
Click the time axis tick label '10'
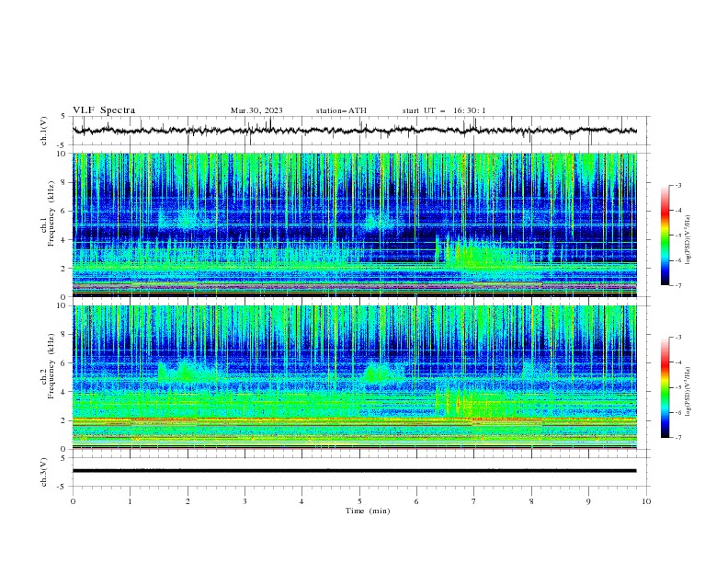pyautogui.click(x=646, y=501)
